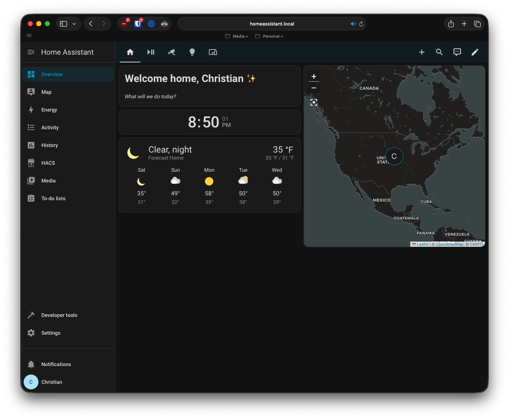
Task: Open Safari sidebar options dropdown arrow
Action: tap(74, 24)
